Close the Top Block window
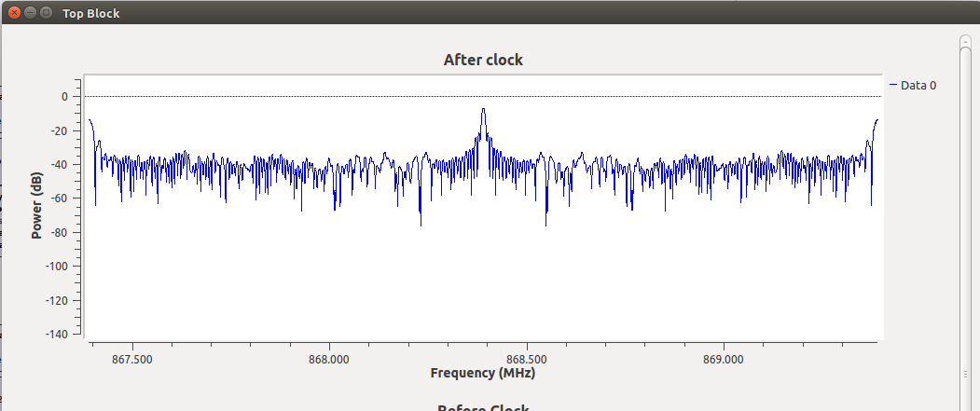980x411 pixels. click(x=14, y=12)
